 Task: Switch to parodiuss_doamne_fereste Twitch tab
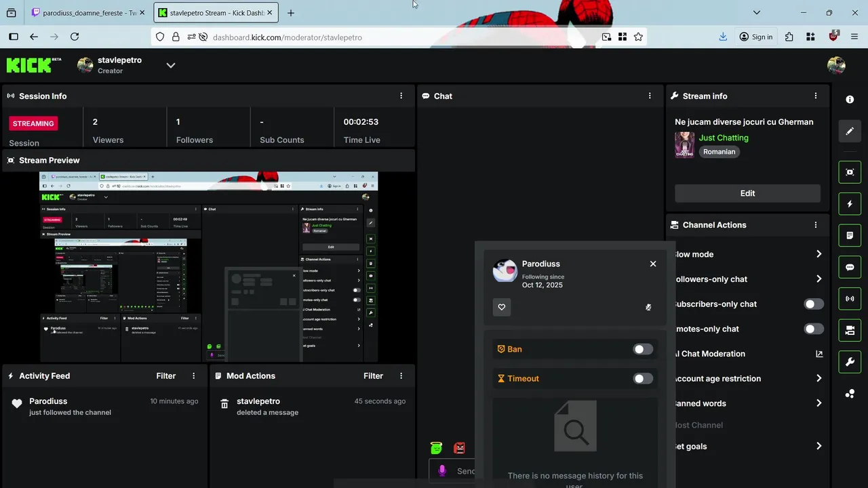coord(90,12)
